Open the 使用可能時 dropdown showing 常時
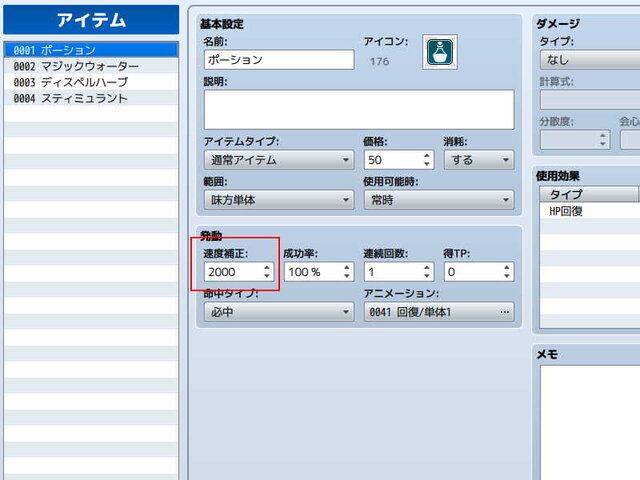The width and height of the screenshot is (640, 480). pyautogui.click(x=439, y=200)
